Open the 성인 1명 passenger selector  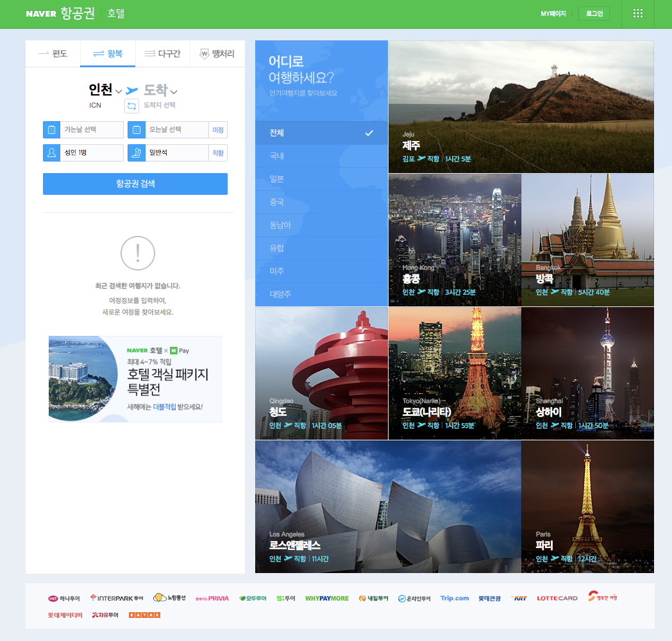pyautogui.click(x=91, y=153)
